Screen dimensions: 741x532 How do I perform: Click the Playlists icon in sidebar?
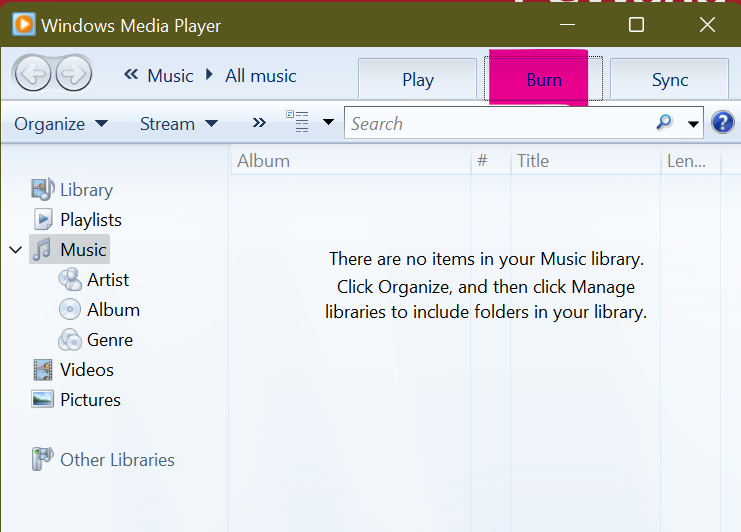pos(43,219)
